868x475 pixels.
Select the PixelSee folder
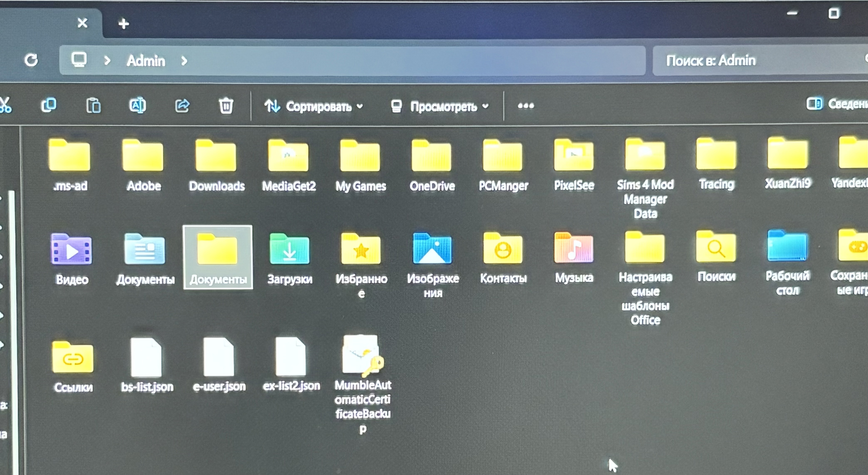[574, 165]
